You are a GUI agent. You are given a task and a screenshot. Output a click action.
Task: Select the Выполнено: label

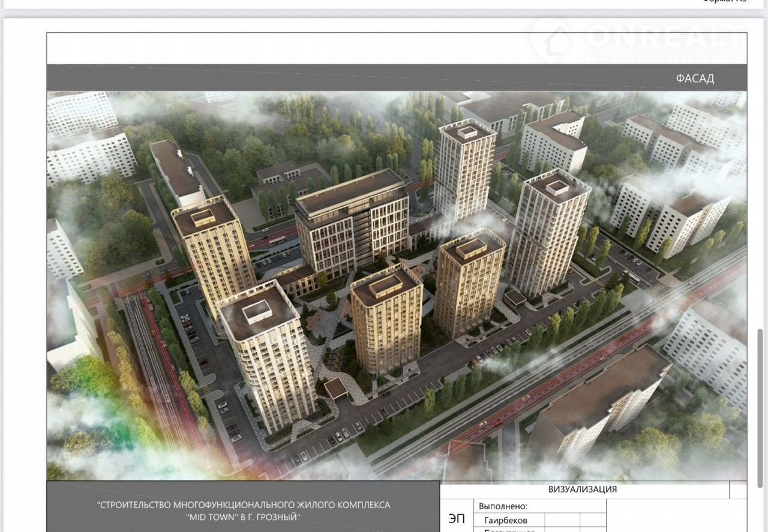[x=503, y=506]
